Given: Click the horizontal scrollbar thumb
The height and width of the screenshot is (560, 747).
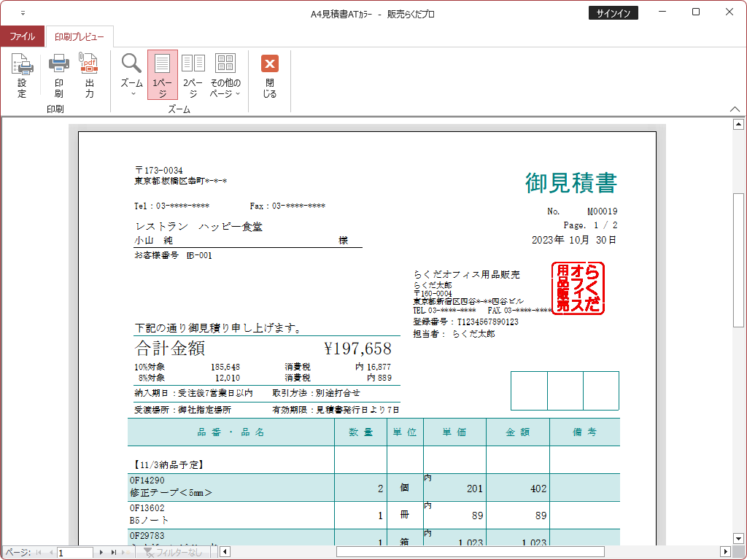Looking at the screenshot, I should pos(471,552).
